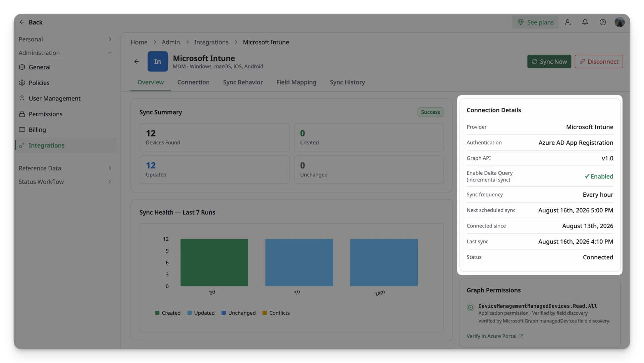This screenshot has width=644, height=363.
Task: Click the See plans button text
Action: coord(540,22)
